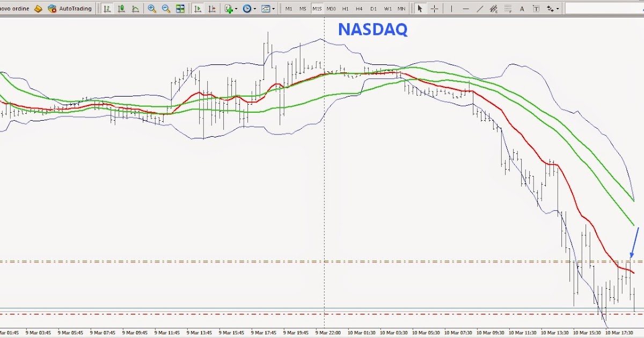Zoom in on the chart

point(152,9)
